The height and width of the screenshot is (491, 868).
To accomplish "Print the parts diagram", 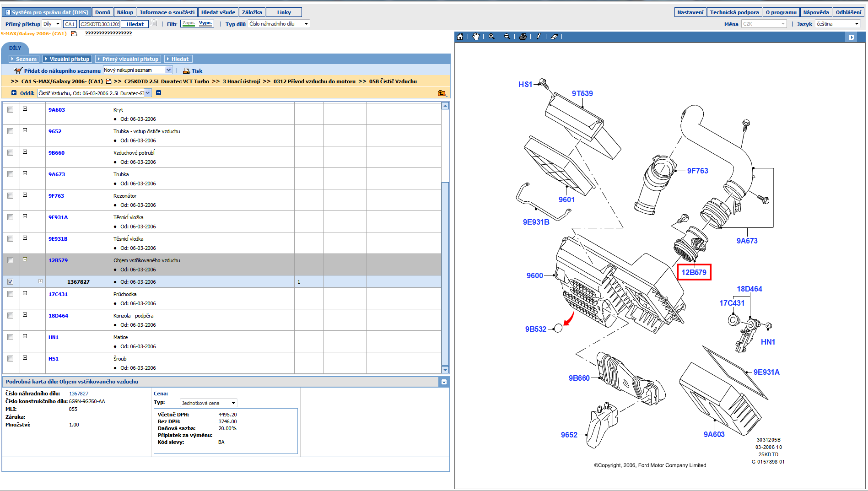I will pyautogui.click(x=523, y=37).
